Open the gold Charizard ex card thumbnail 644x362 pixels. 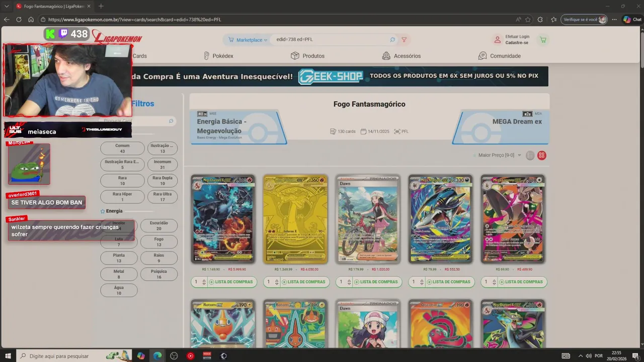tap(295, 219)
